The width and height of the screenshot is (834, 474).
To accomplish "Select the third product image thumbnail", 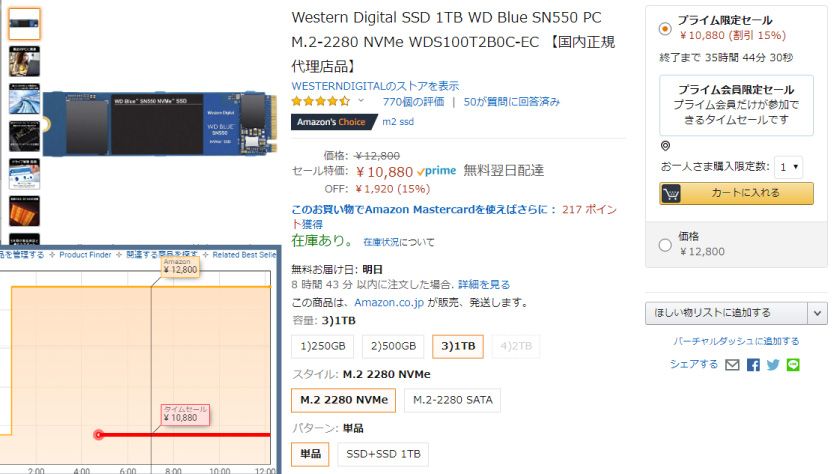I will [24, 99].
